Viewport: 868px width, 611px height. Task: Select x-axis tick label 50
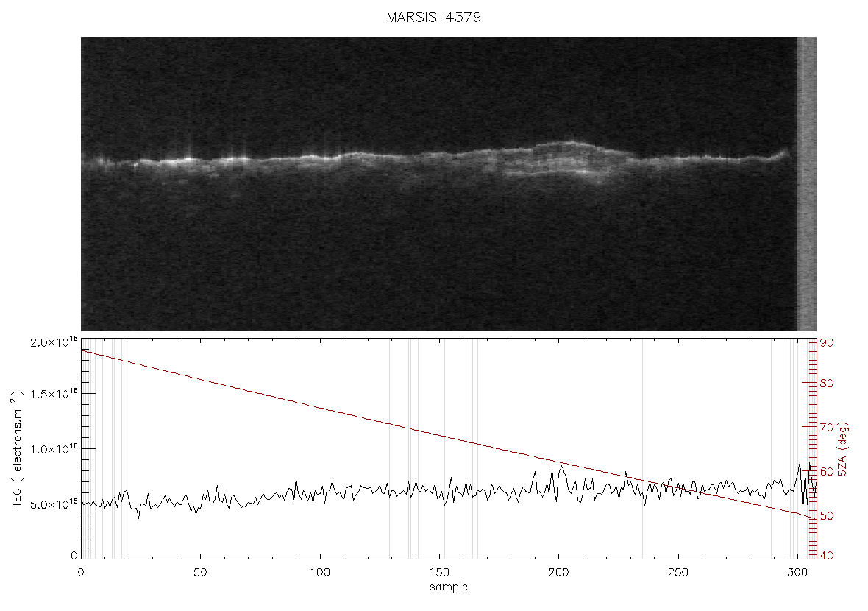[x=200, y=573]
